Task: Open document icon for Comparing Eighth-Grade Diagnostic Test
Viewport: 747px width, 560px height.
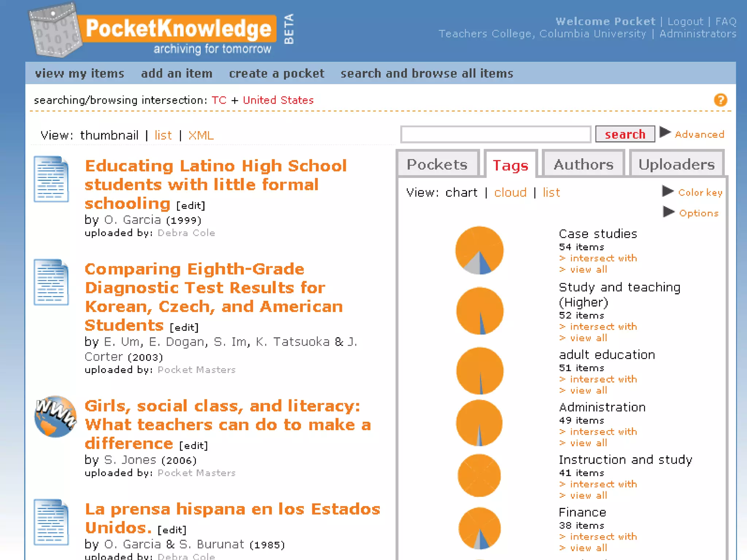Action: 51,282
